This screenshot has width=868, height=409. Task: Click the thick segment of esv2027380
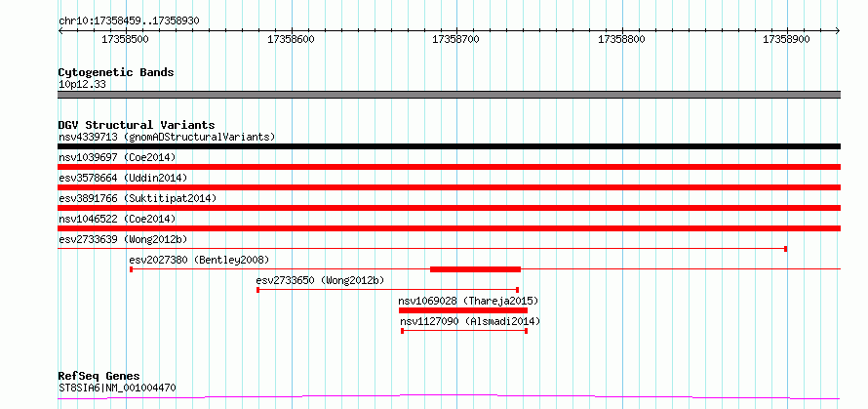click(x=476, y=269)
